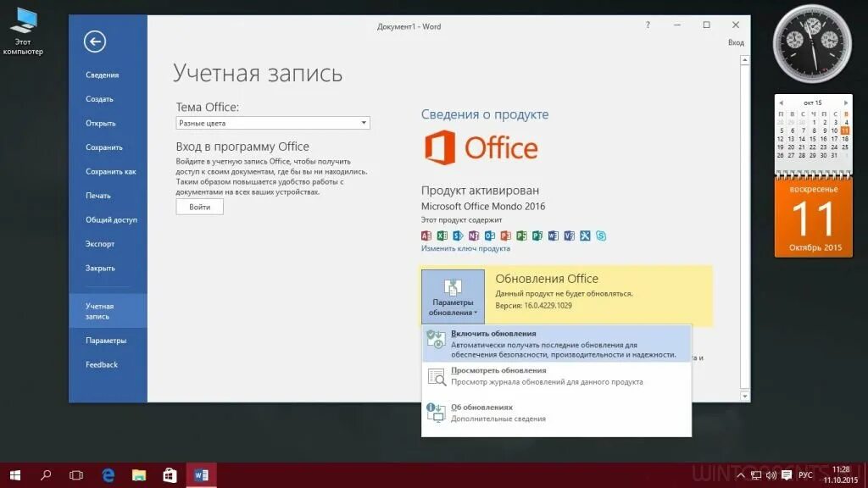Click the view updates magnifier icon

[x=437, y=376]
